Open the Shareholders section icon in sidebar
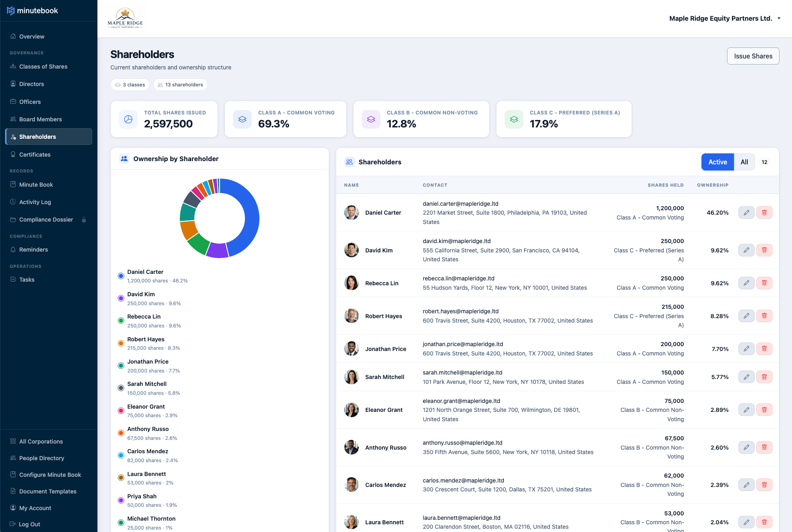This screenshot has height=532, width=792. point(13,137)
